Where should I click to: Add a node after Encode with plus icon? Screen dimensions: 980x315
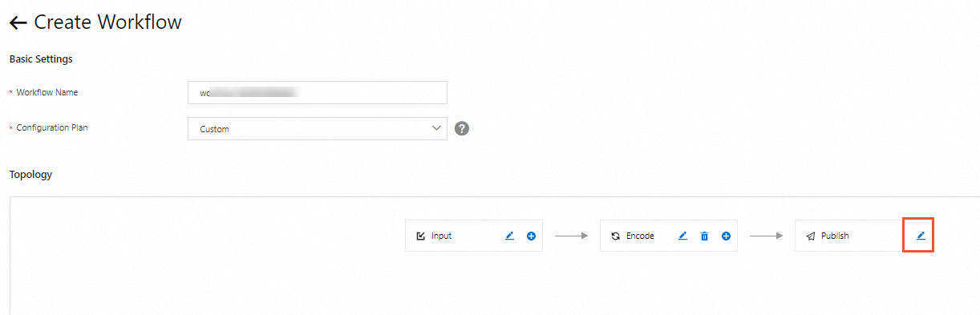point(726,236)
